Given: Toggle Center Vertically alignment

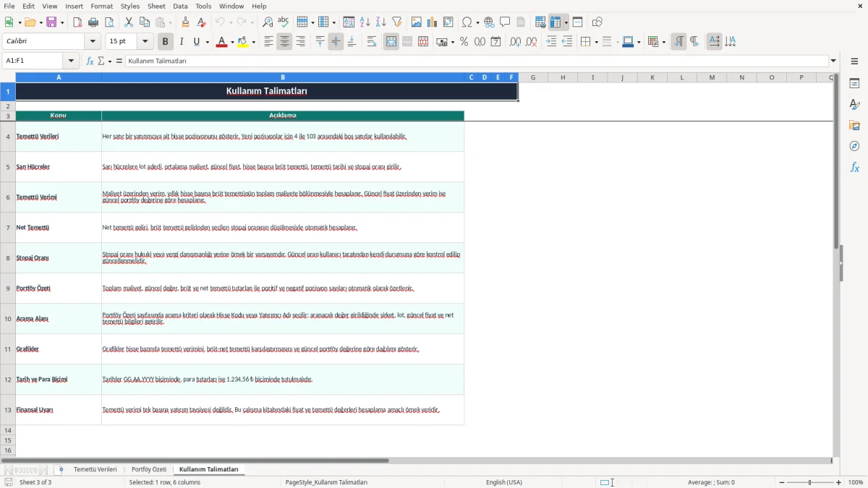Looking at the screenshot, I should [336, 42].
